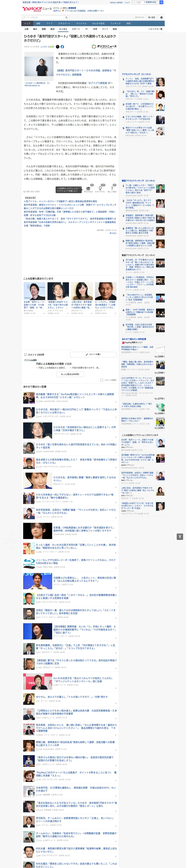Click the comment count 255 icon
Image resolution: width=186 pixels, height=868 pixels.
tap(44, 47)
